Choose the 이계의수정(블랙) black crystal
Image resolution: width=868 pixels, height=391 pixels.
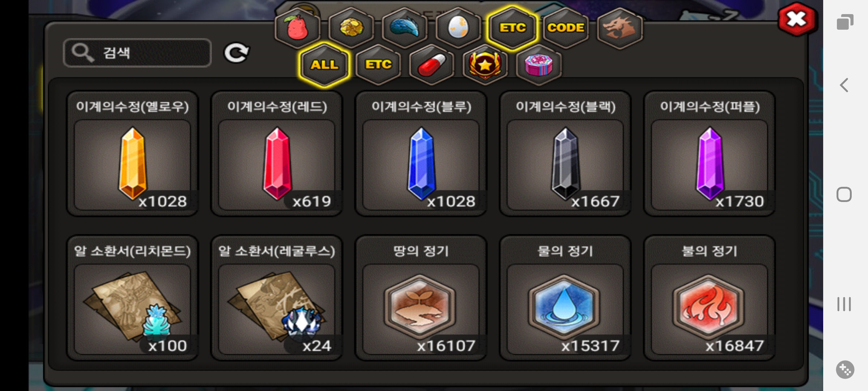[x=565, y=154]
